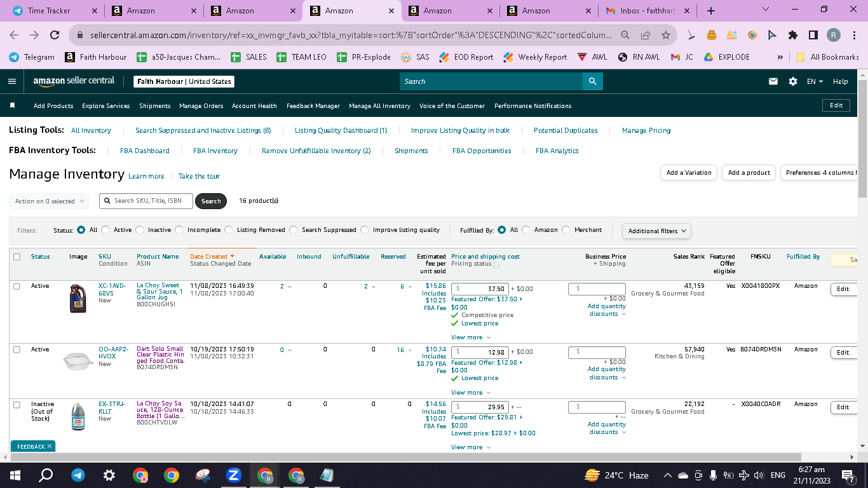The width and height of the screenshot is (868, 488).
Task: Go back to the previous page
Action: click(14, 36)
